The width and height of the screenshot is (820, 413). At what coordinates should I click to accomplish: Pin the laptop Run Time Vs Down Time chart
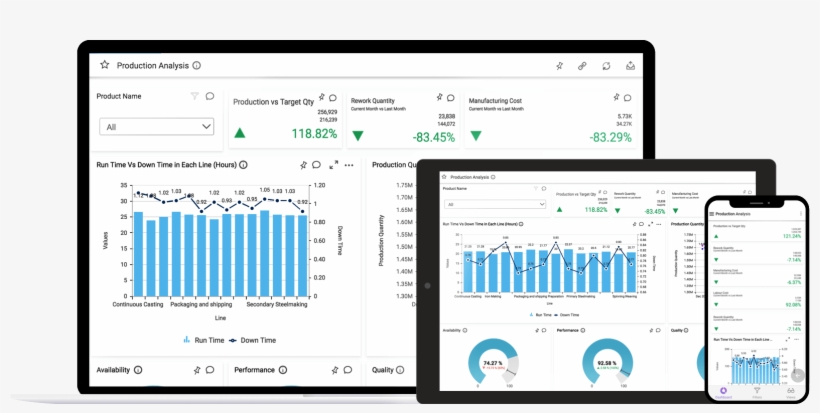tap(303, 165)
